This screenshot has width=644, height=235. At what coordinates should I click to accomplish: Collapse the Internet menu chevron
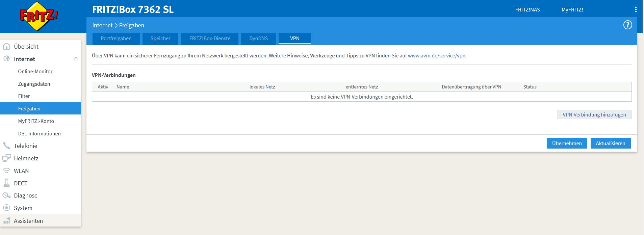[x=76, y=59]
